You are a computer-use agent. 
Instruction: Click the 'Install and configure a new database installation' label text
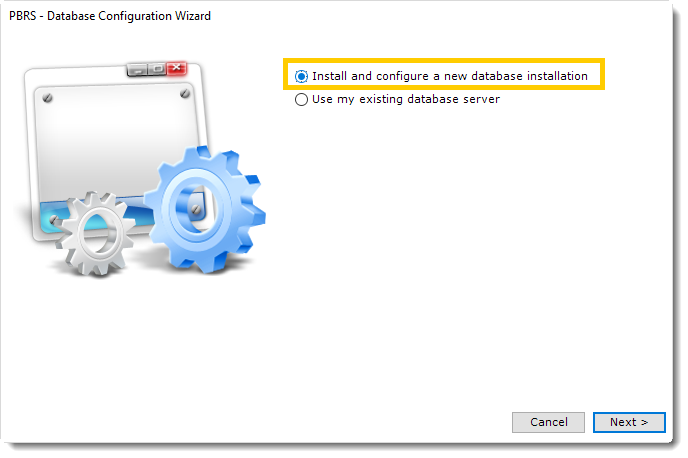click(450, 76)
